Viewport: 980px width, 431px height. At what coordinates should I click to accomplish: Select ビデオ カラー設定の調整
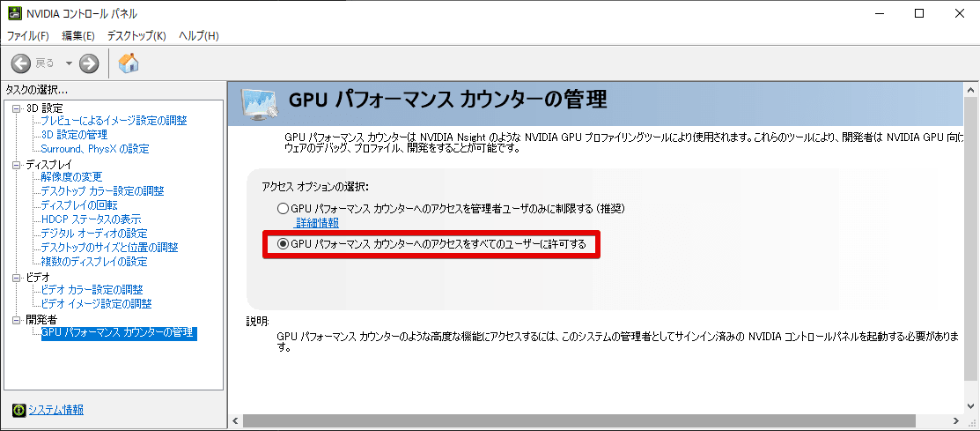pos(92,290)
